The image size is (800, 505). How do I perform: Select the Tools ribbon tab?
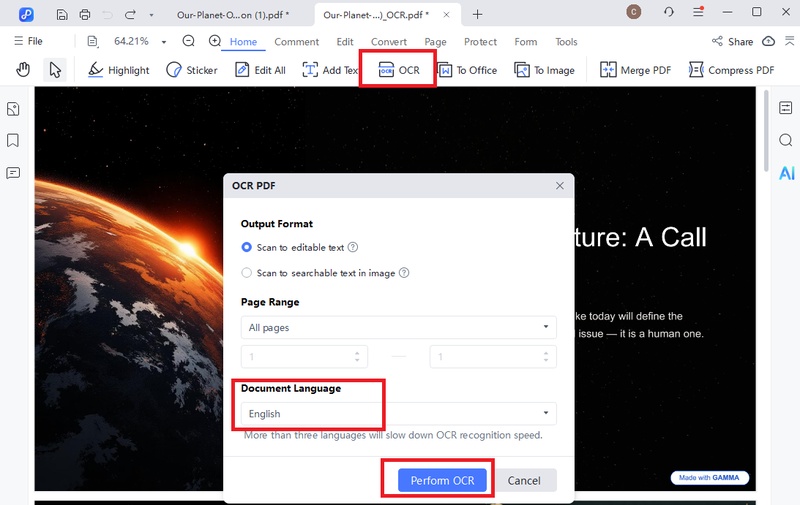(566, 42)
